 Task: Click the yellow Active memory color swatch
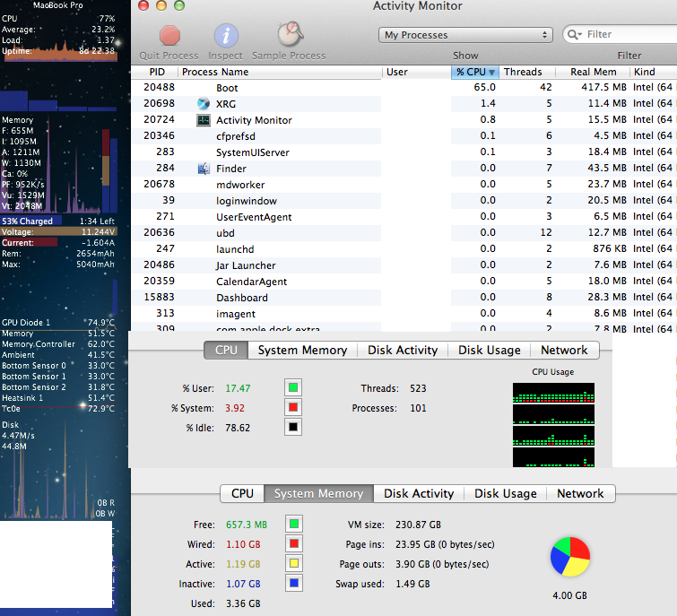[294, 564]
